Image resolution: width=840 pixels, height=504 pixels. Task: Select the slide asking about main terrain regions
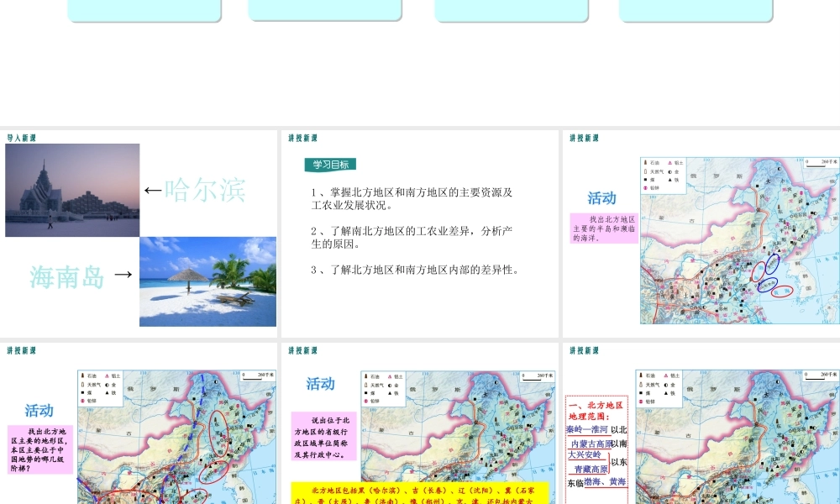[139, 423]
